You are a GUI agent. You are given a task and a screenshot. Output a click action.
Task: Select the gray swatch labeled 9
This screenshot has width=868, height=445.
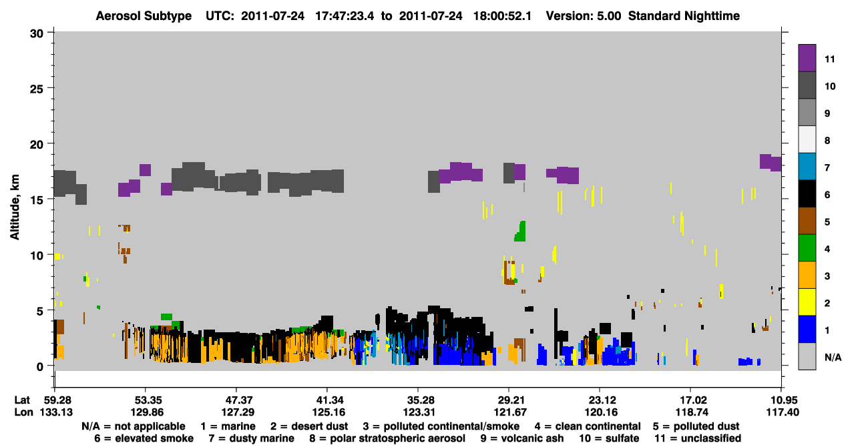click(x=808, y=113)
